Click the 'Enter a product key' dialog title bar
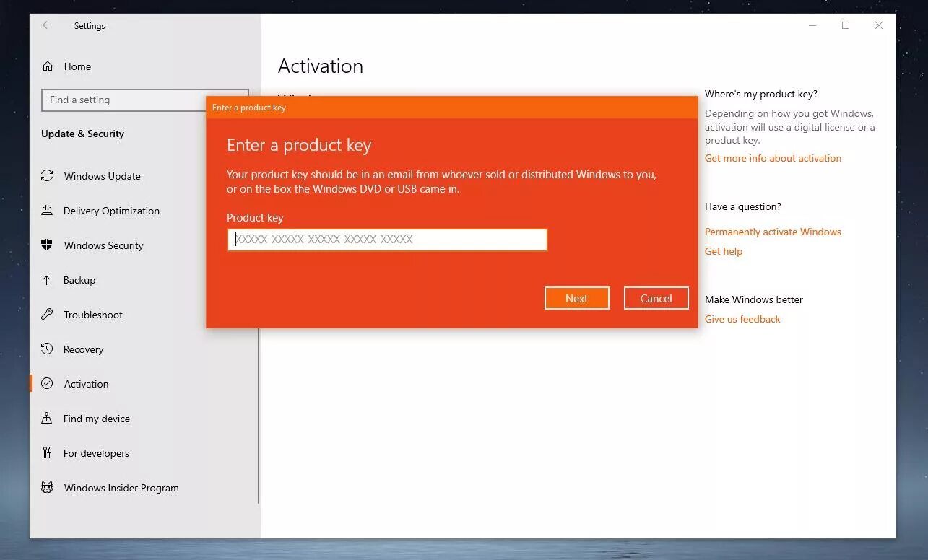The width and height of the screenshot is (928, 560). click(452, 108)
